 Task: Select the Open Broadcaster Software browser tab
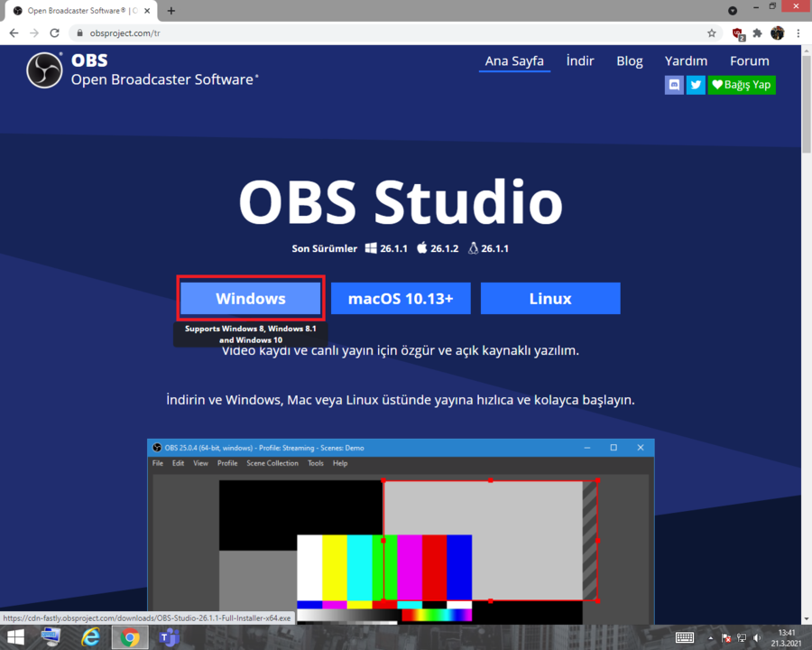[x=80, y=10]
